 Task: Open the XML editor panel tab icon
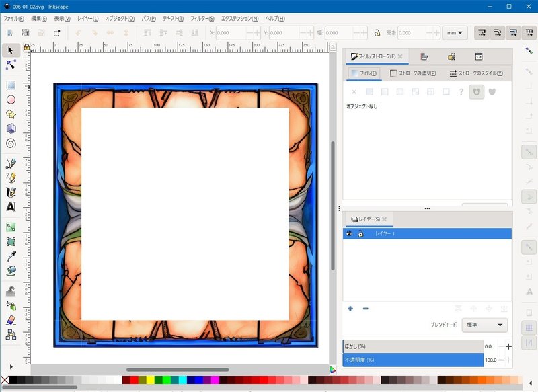pos(479,56)
